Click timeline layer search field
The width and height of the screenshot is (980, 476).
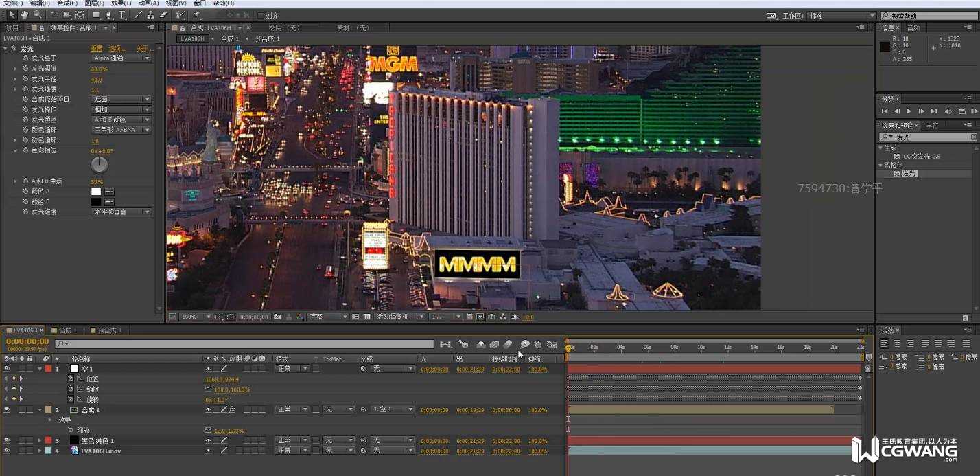coord(244,344)
